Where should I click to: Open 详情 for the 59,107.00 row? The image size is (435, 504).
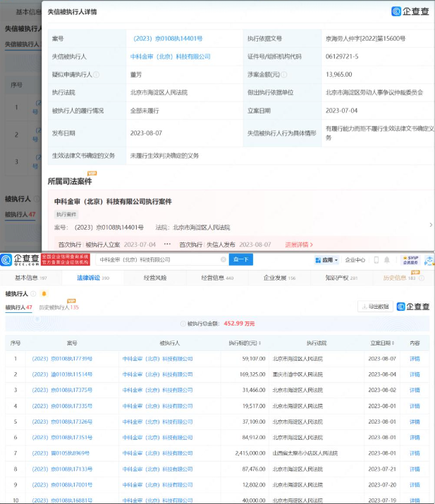tap(415, 359)
